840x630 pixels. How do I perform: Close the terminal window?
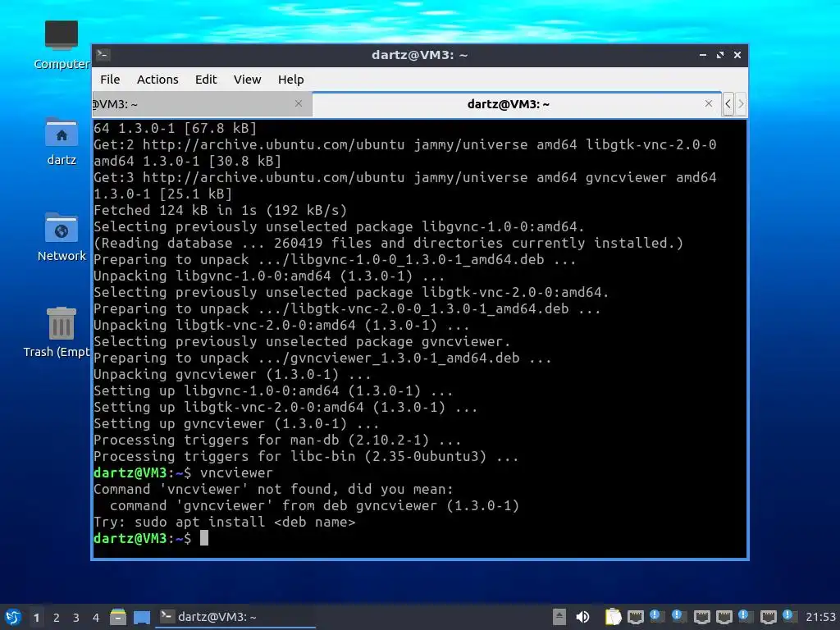737,55
